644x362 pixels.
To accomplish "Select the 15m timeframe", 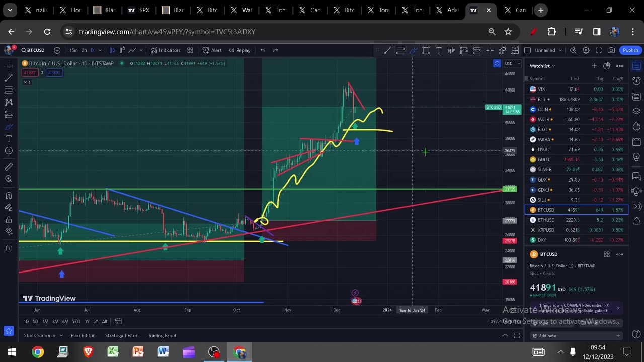I will pyautogui.click(x=73, y=50).
